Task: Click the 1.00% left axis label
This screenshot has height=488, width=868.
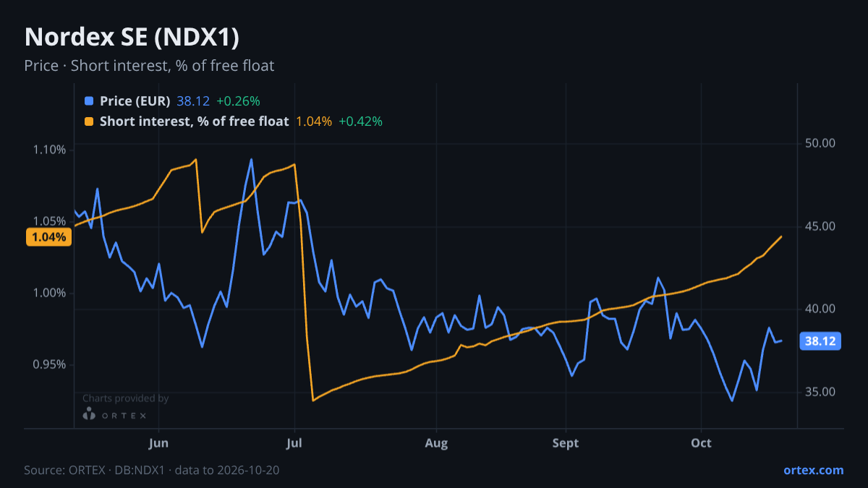Action: (x=49, y=293)
